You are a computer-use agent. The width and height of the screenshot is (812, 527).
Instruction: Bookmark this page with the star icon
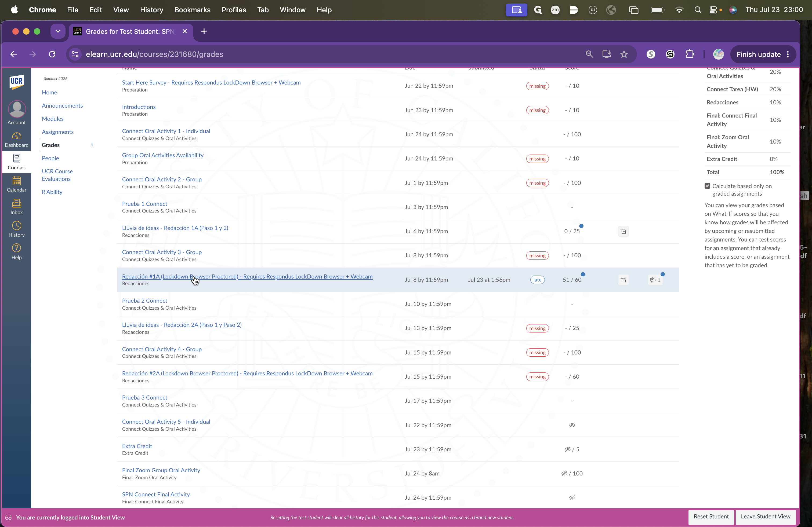click(624, 54)
